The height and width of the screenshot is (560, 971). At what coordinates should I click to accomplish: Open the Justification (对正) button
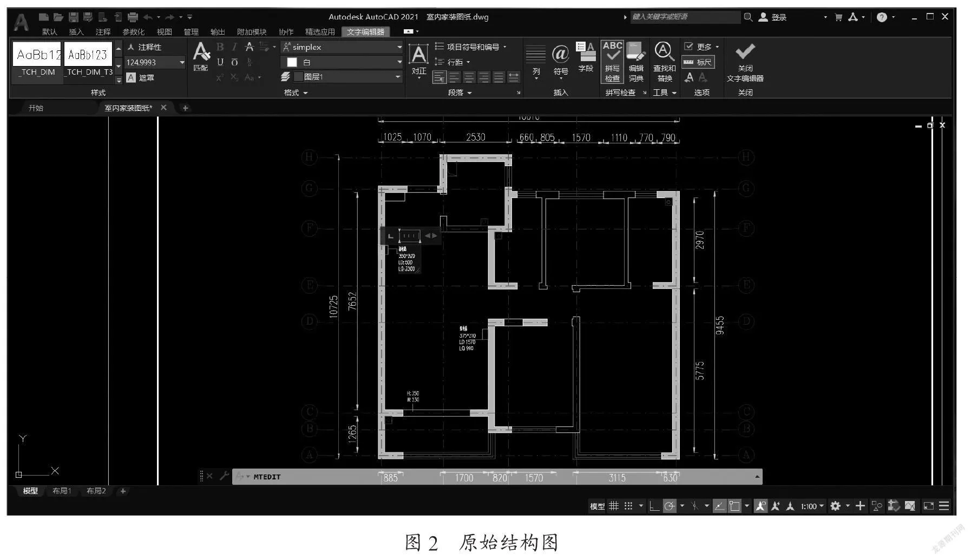click(418, 61)
